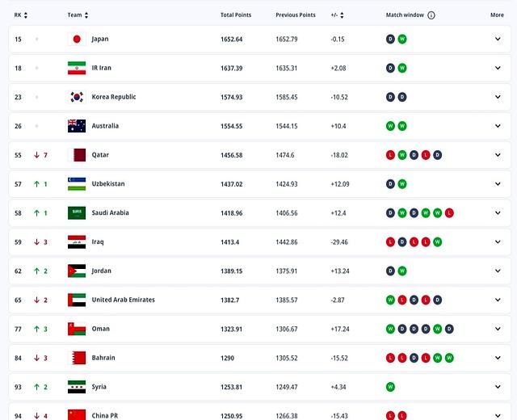Click the Match window info icon

431,15
